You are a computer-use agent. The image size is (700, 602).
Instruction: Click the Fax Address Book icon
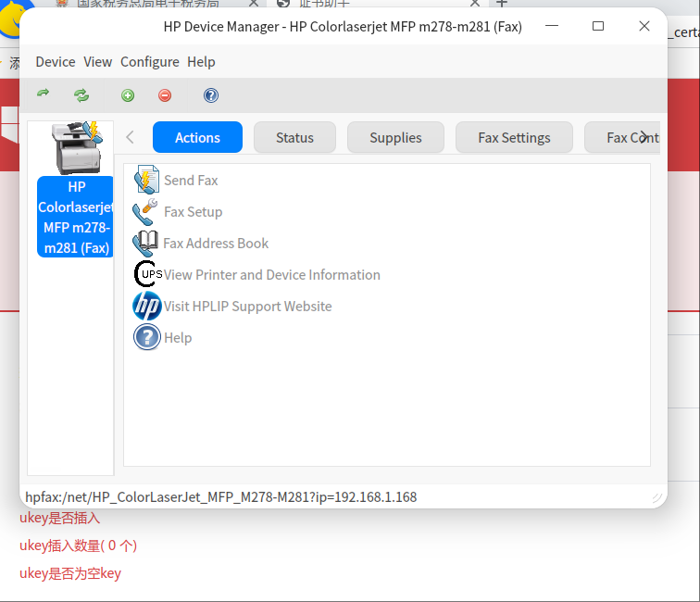145,243
